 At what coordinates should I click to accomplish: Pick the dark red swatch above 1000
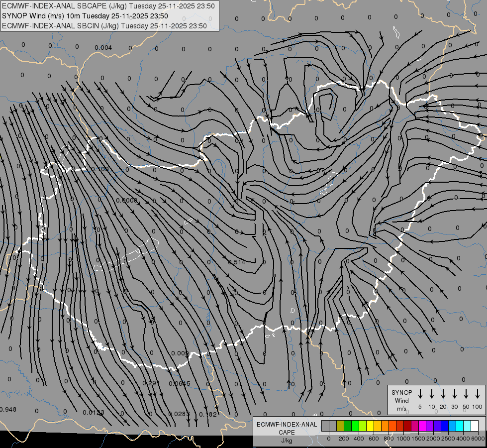pos(407,426)
